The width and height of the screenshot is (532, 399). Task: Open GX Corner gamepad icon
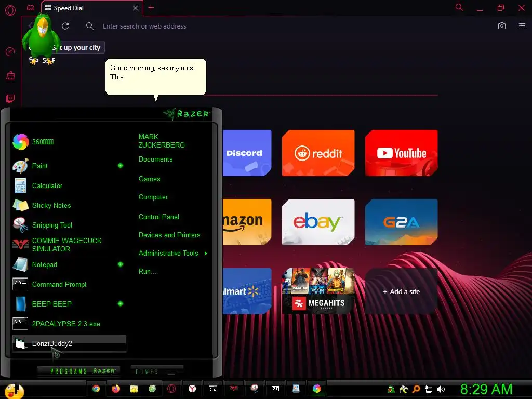point(31,8)
